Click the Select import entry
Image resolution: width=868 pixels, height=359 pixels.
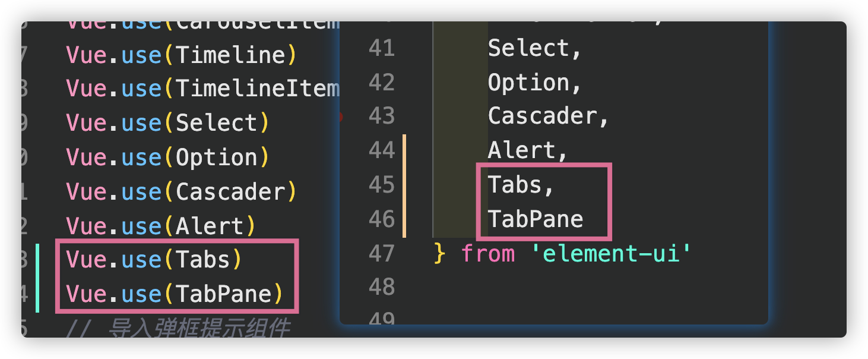(535, 48)
